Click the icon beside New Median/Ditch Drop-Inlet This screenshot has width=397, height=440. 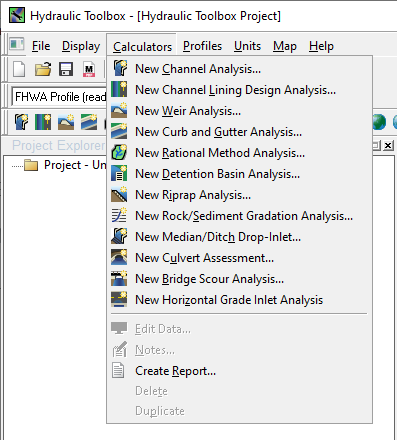pyautogui.click(x=119, y=237)
